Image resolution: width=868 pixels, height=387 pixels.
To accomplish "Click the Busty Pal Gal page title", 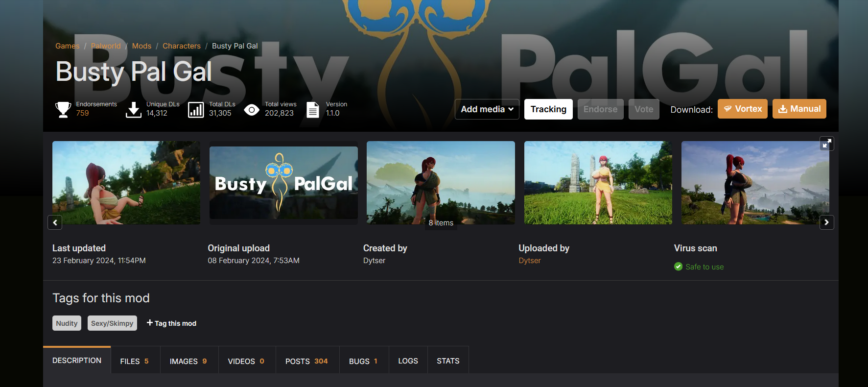I will [134, 72].
